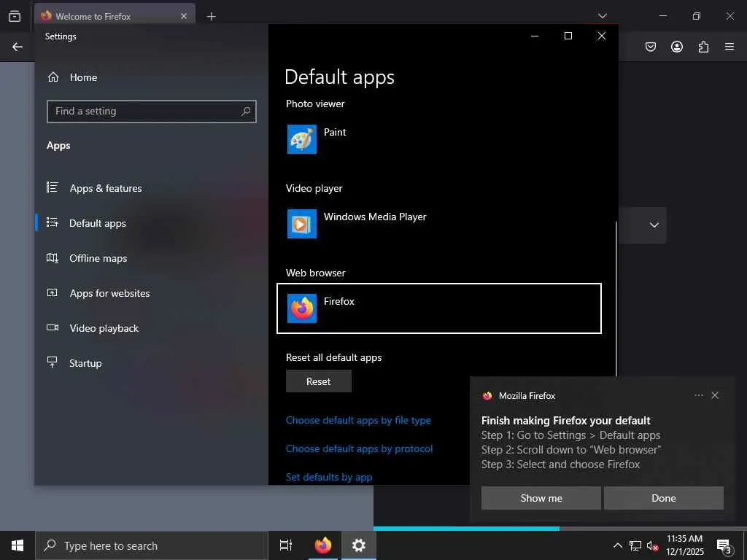The height and width of the screenshot is (560, 747).
Task: Click taskbar clock showing 11:35 AM
Action: 684,545
